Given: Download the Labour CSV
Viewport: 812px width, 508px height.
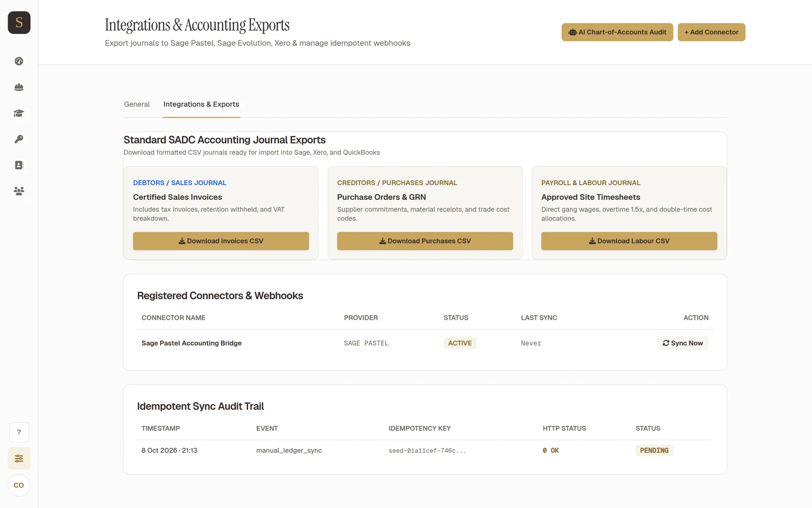Looking at the screenshot, I should [x=629, y=241].
